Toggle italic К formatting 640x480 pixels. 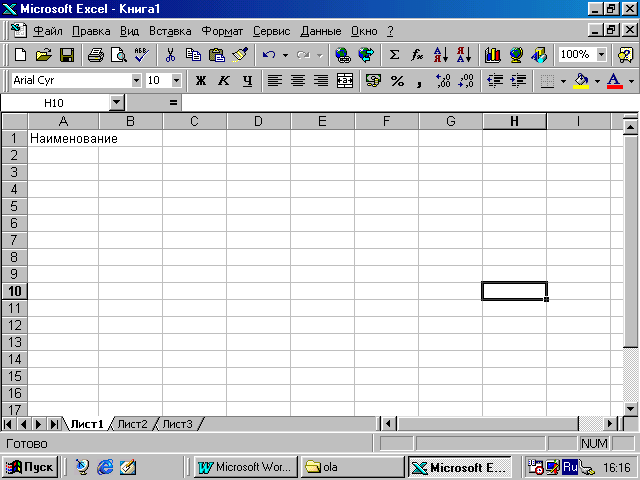(x=224, y=80)
